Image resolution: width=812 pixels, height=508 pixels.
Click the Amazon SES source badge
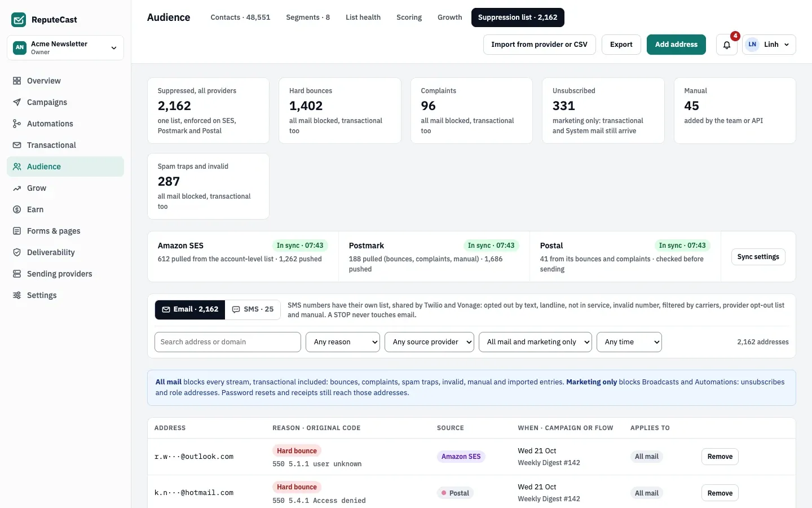461,457
